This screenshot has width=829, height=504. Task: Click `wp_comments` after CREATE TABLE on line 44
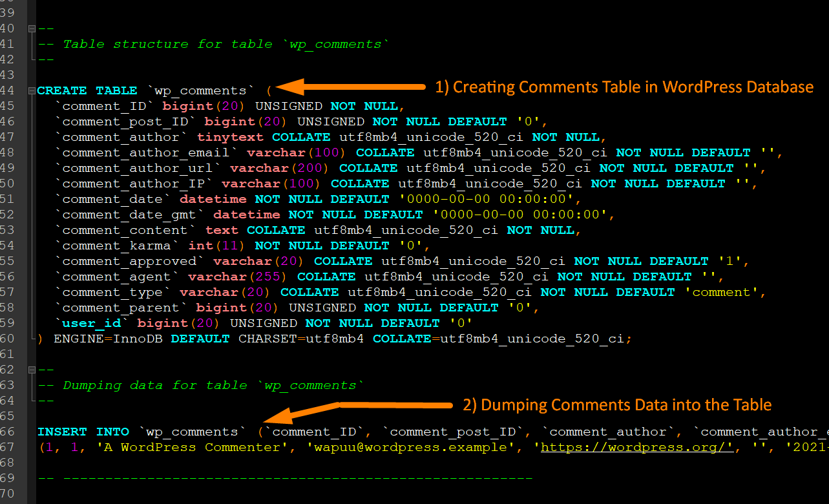tap(201, 90)
